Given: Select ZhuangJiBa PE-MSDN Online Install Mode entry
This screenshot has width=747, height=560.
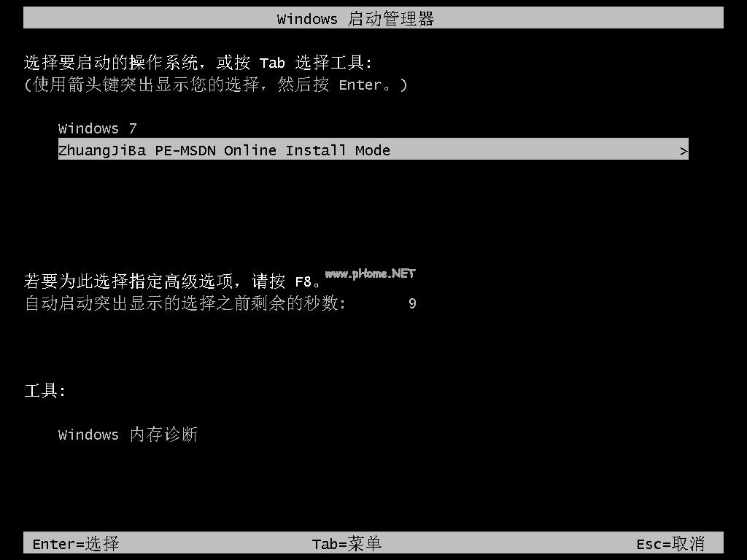Looking at the screenshot, I should pyautogui.click(x=373, y=149).
